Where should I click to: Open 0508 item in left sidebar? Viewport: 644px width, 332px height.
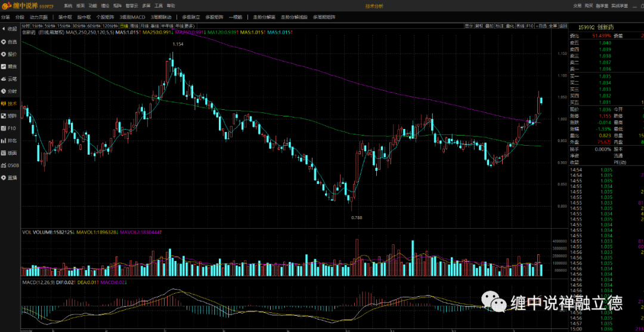[9, 165]
